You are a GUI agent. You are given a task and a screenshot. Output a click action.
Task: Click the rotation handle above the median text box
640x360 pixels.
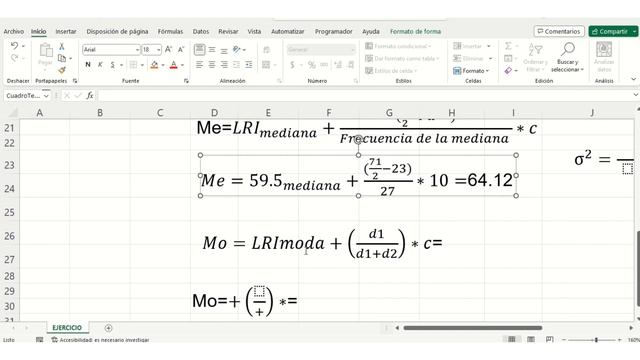(358, 139)
